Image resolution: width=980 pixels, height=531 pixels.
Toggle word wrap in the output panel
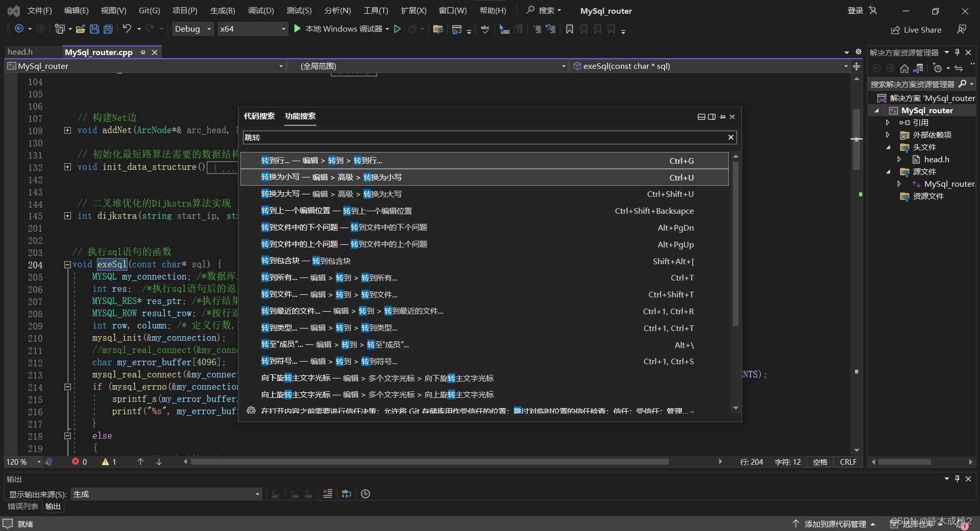point(347,494)
